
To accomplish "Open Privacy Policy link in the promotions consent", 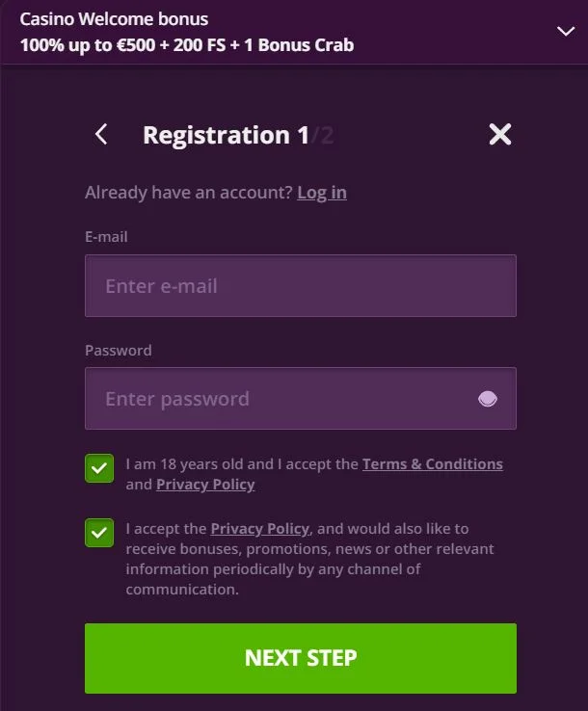I will pyautogui.click(x=259, y=528).
